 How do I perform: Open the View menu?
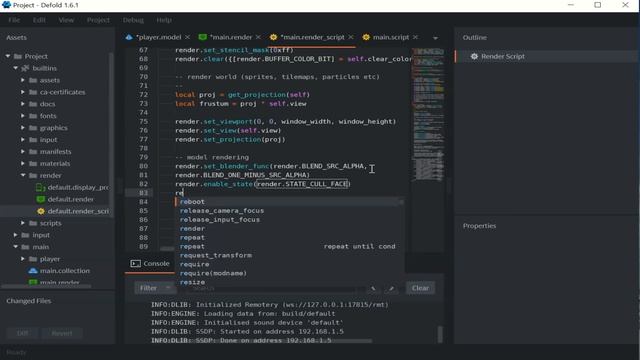[66, 20]
